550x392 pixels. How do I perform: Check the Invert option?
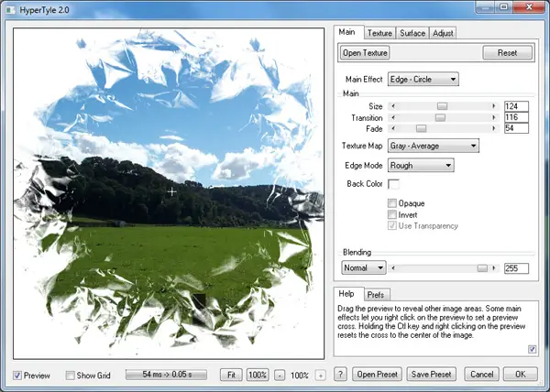[x=392, y=214]
